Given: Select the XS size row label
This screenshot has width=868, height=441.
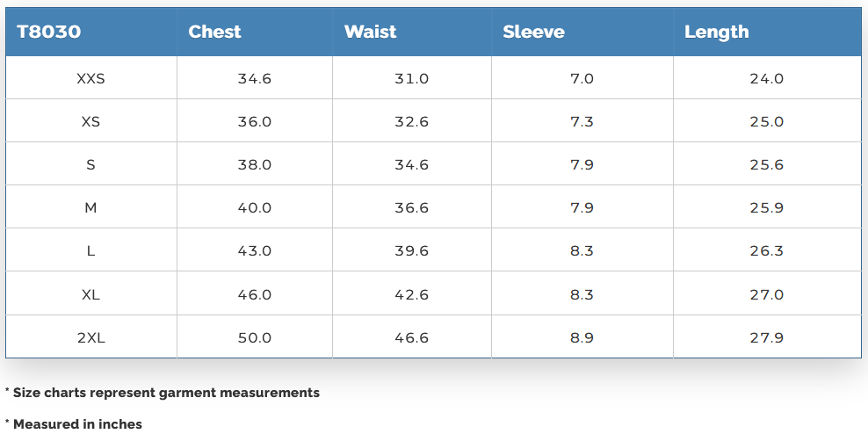Looking at the screenshot, I should (90, 121).
